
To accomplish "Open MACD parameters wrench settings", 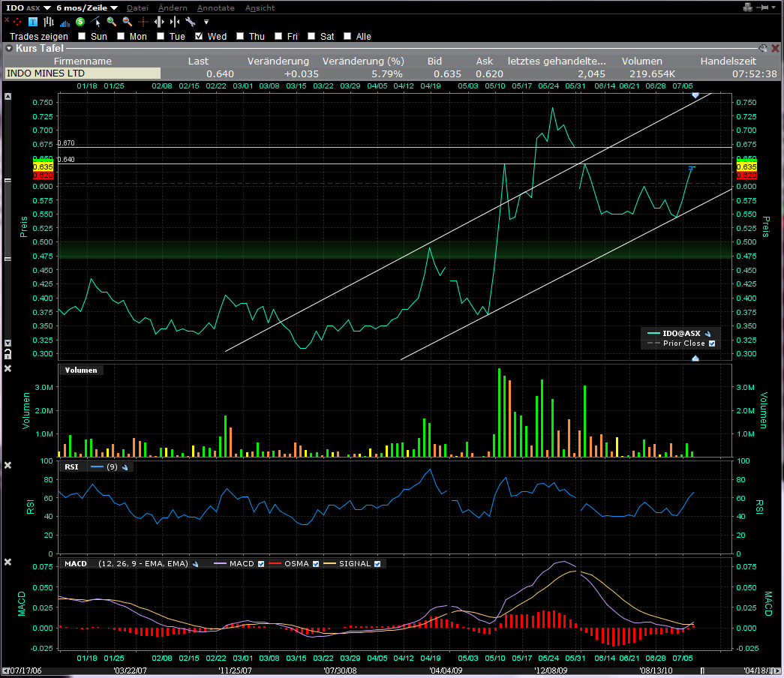I will click(x=196, y=564).
